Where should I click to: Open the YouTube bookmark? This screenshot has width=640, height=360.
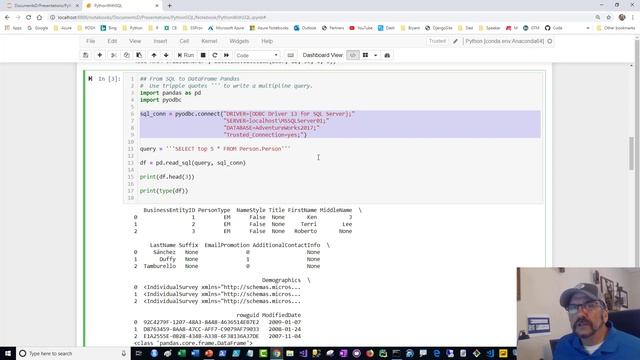(x=361, y=28)
